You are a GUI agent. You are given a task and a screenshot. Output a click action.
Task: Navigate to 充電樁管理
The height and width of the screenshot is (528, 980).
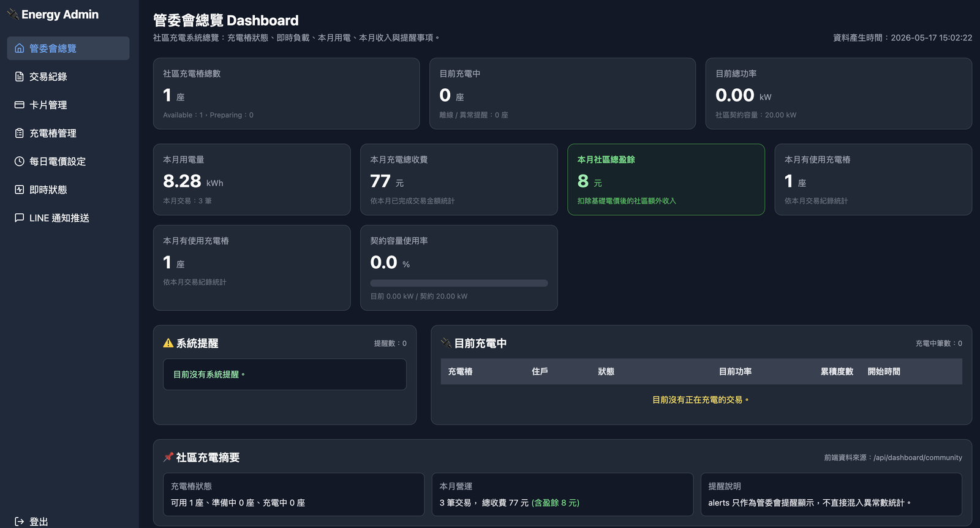[x=68, y=133]
